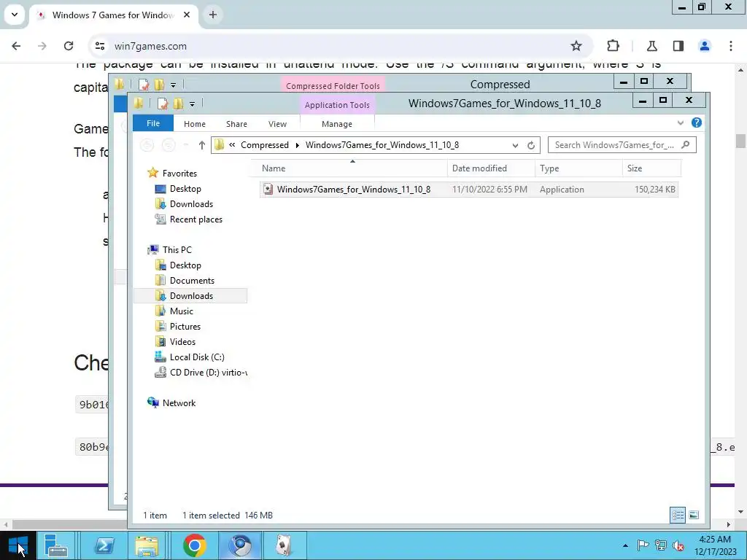This screenshot has width=747, height=560.
Task: Select This PC in the navigation tree
Action: [x=177, y=249]
